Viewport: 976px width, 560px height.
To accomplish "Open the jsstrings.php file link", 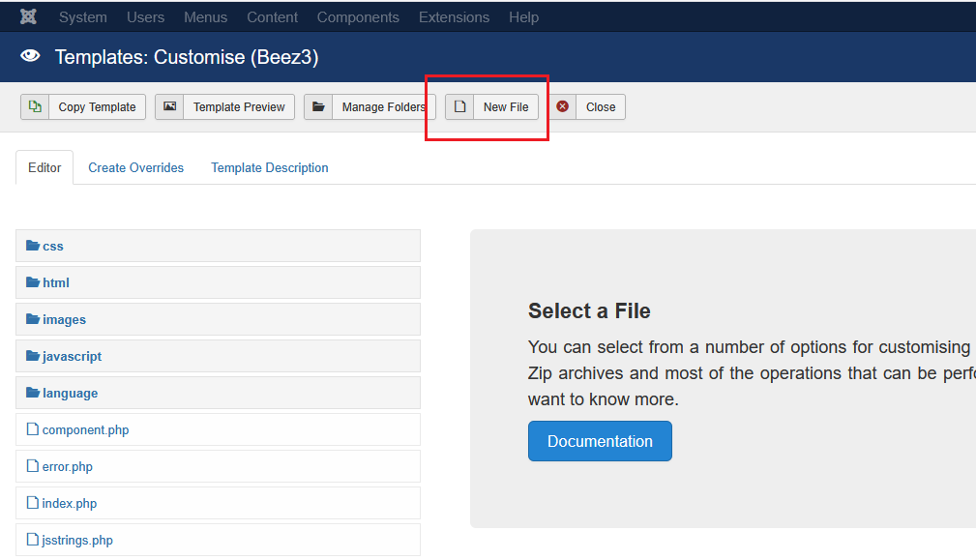I will (77, 540).
